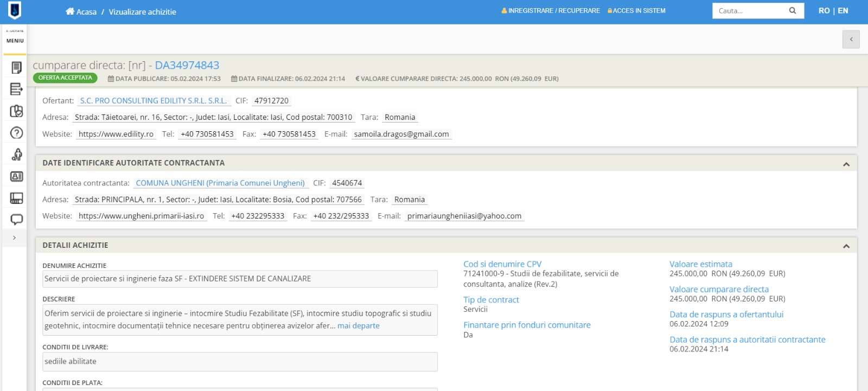
Task: Open Inregistrare / Recuperare link
Action: pyautogui.click(x=551, y=10)
